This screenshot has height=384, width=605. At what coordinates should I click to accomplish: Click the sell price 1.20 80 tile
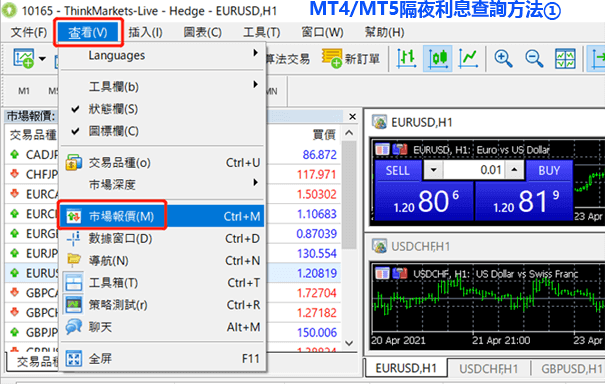[424, 201]
